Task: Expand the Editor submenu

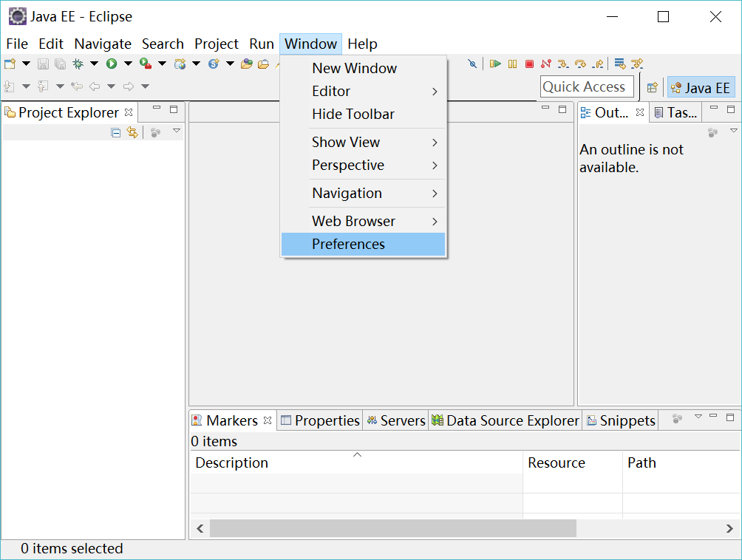Action: (x=364, y=92)
